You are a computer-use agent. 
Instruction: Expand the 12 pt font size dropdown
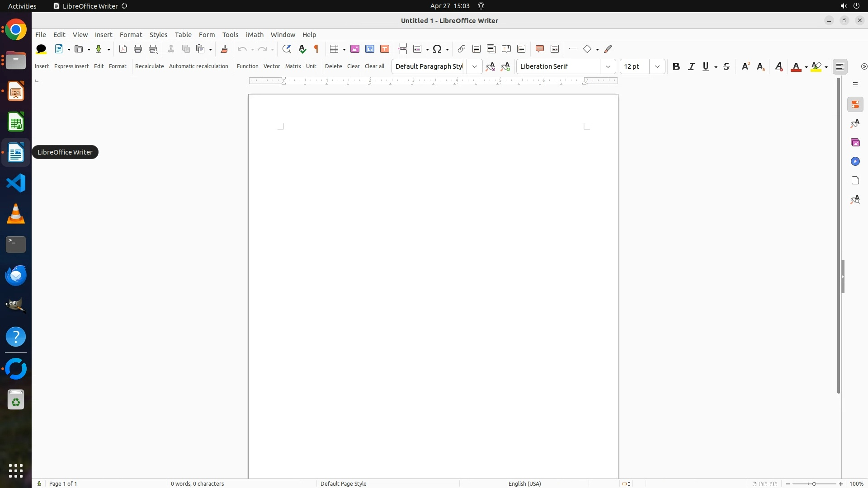[x=657, y=66]
